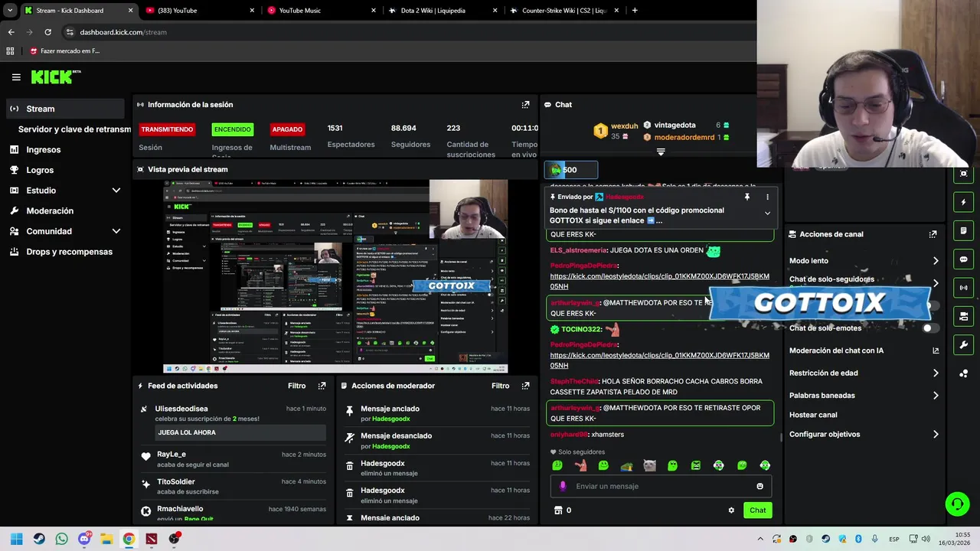Pop out the Feed de actividades panel
This screenshot has width=980, height=551.
322,386
